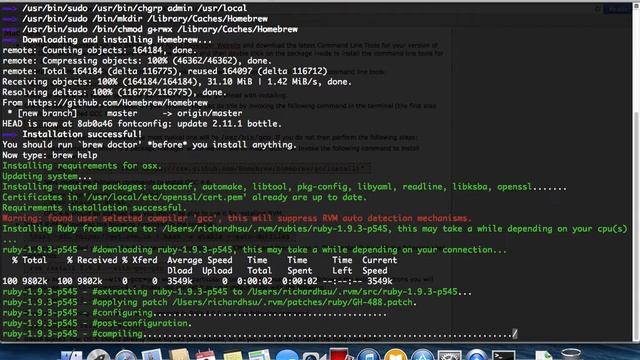Click the '% Total % Received' header row
The height and width of the screenshot is (360, 640).
click(x=204, y=260)
